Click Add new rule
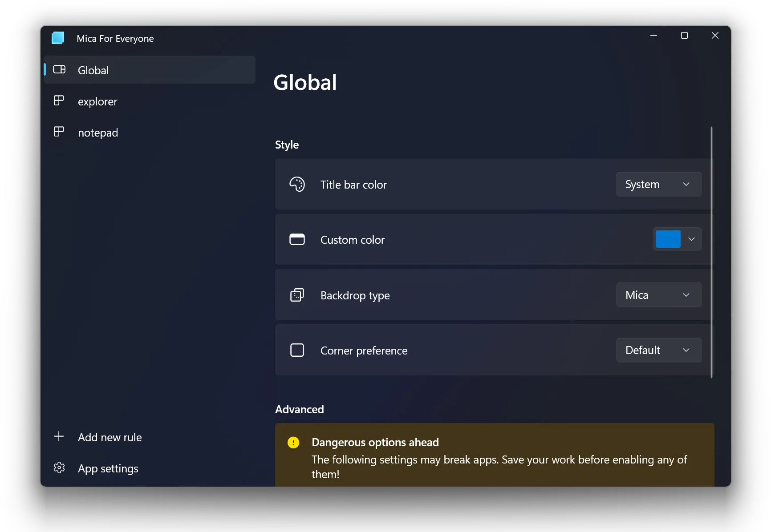Screen dimensions: 771x532 coord(150,437)
